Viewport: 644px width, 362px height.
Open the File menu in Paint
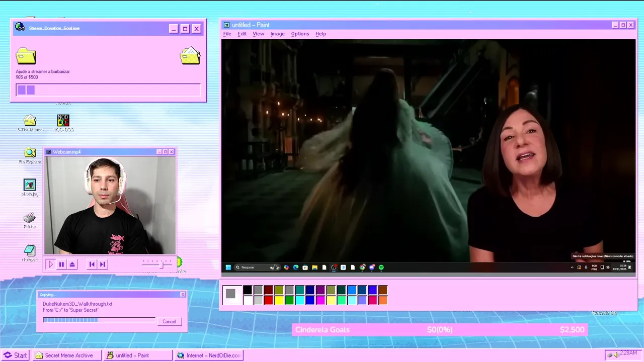(x=227, y=34)
